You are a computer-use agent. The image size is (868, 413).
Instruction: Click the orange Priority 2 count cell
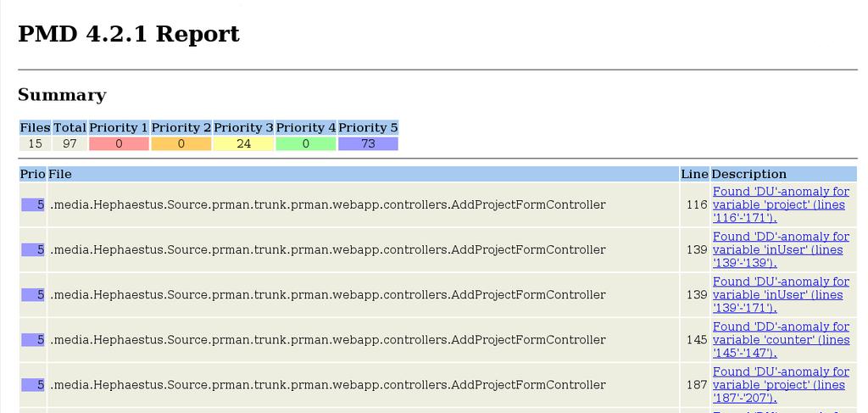pos(181,144)
